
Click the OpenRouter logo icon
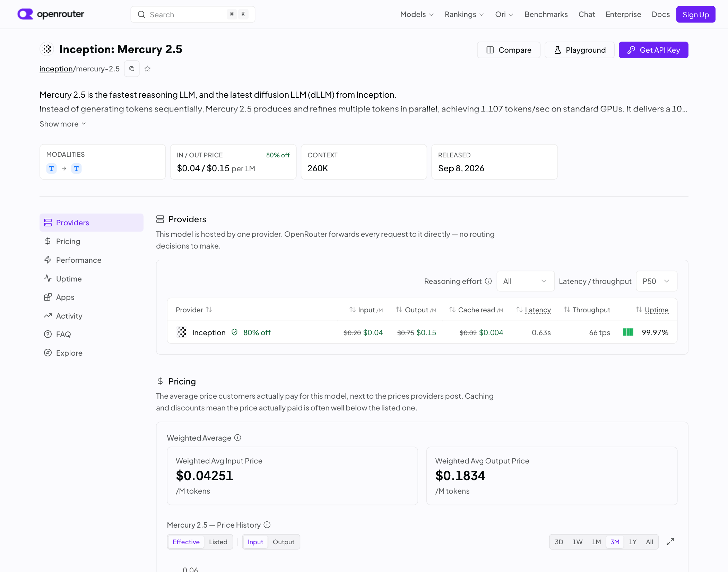tap(25, 14)
